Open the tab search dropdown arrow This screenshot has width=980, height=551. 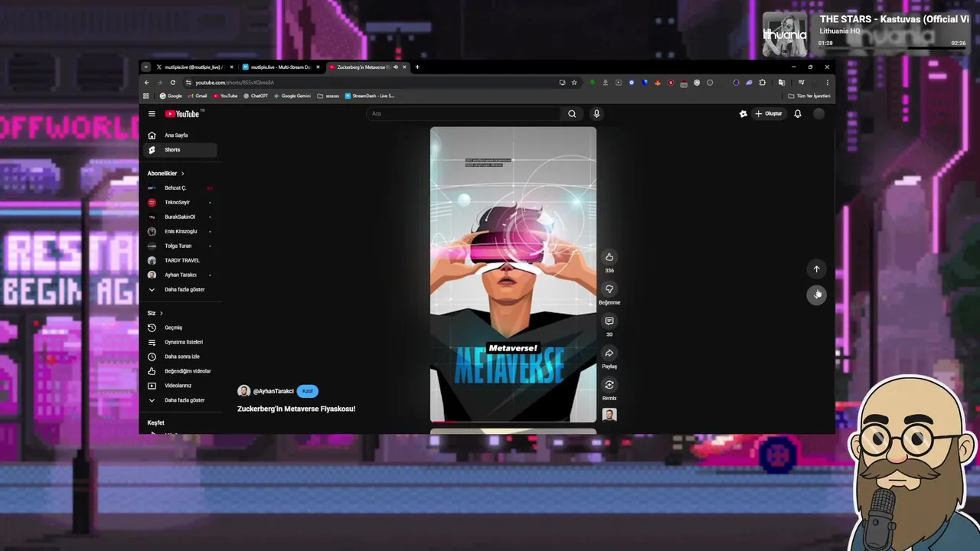145,67
